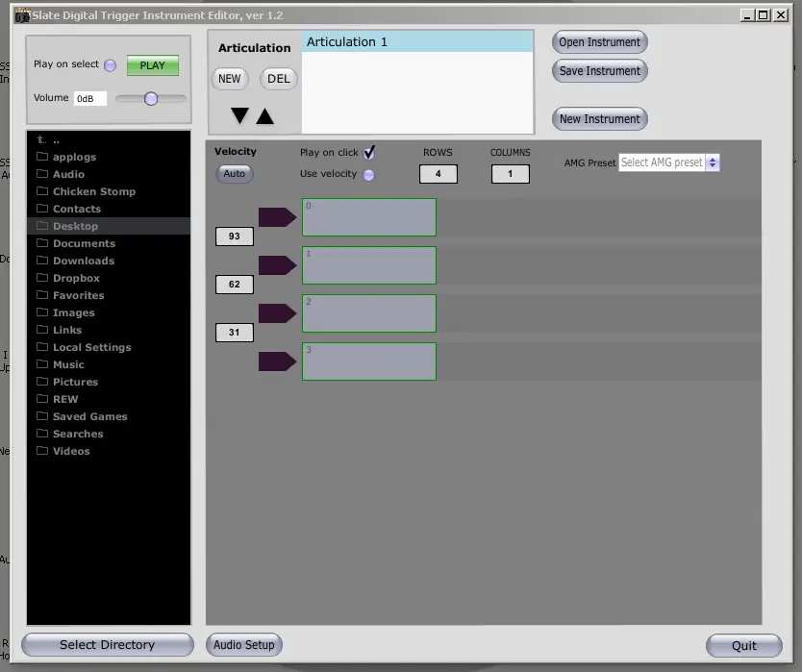Open the Downloads folder
802x672 pixels.
tap(109, 261)
